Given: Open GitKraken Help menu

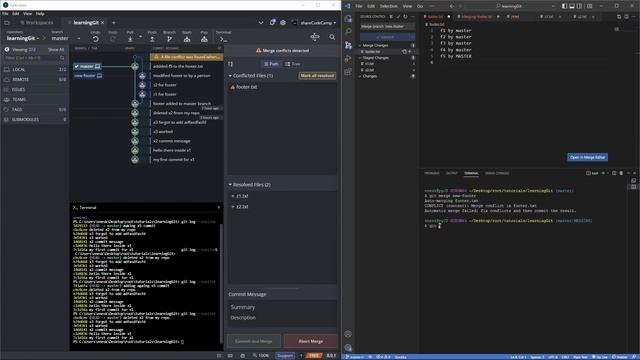Looking at the screenshot, I should (x=40, y=13).
